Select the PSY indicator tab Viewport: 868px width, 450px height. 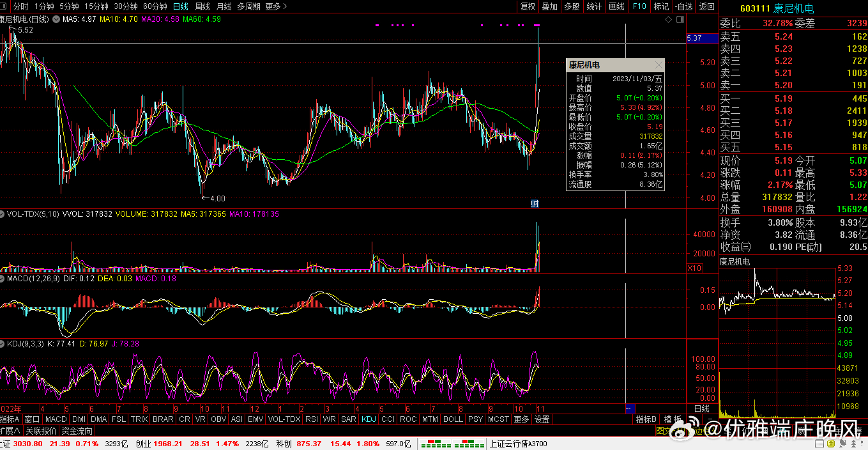(475, 419)
